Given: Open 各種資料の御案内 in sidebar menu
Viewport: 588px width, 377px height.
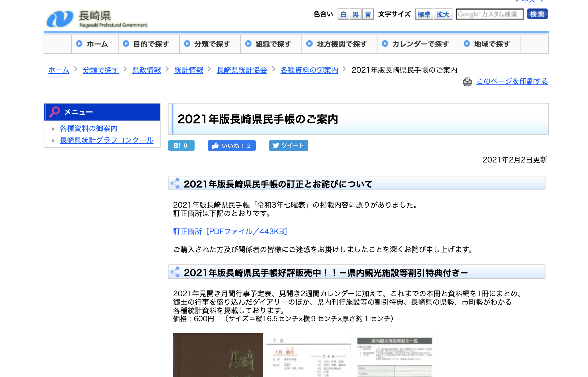Looking at the screenshot, I should [x=89, y=128].
